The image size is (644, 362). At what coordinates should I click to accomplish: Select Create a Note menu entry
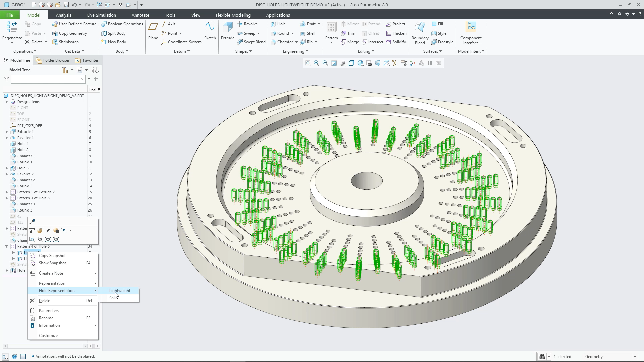63,273
